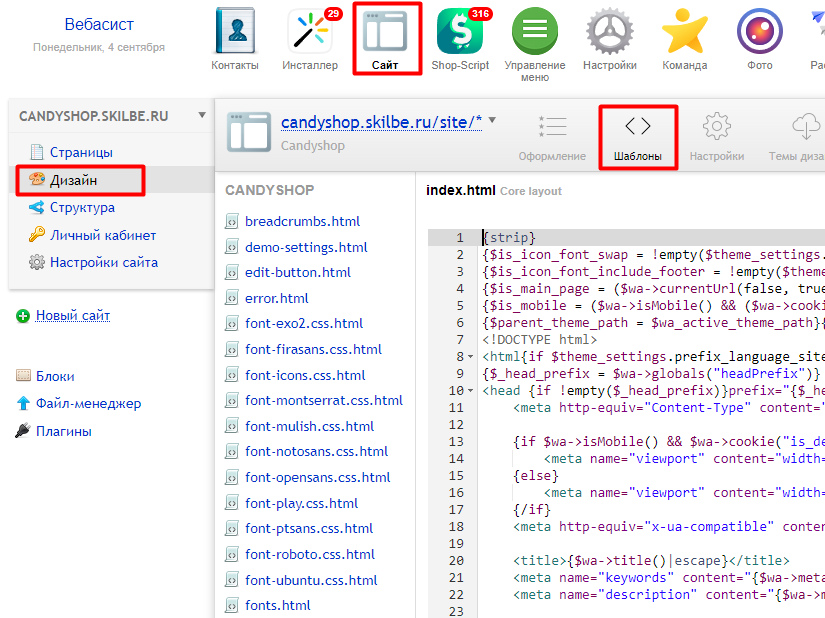Switch to the Шаблоны tab
This screenshot has width=825, height=618.
click(x=637, y=136)
